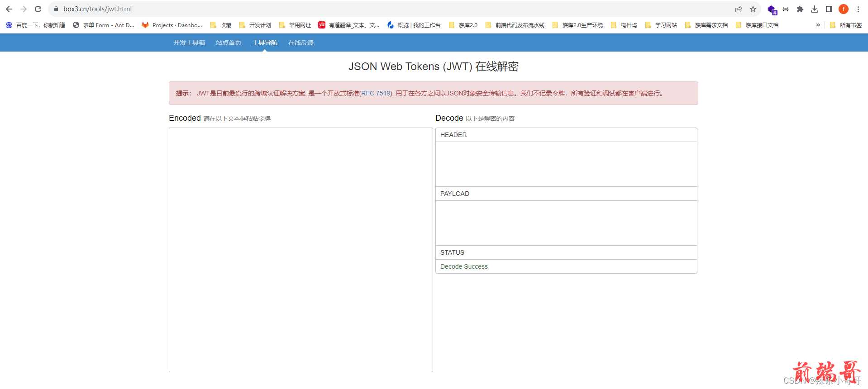Click the address bar URL box3.cn/tools/jwt.html
The image size is (868, 389).
tap(98, 9)
